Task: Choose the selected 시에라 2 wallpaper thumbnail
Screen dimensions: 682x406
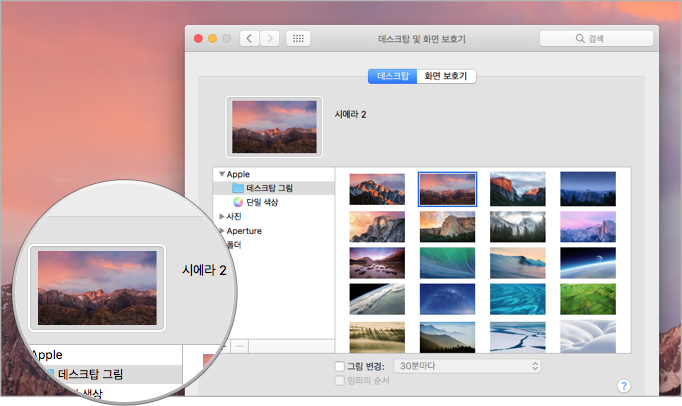Action: pyautogui.click(x=447, y=189)
